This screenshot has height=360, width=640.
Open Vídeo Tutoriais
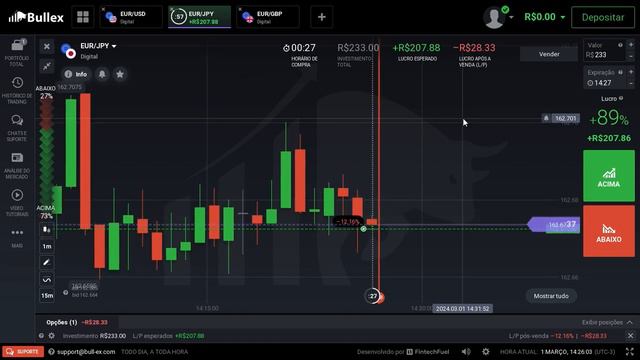point(17,202)
